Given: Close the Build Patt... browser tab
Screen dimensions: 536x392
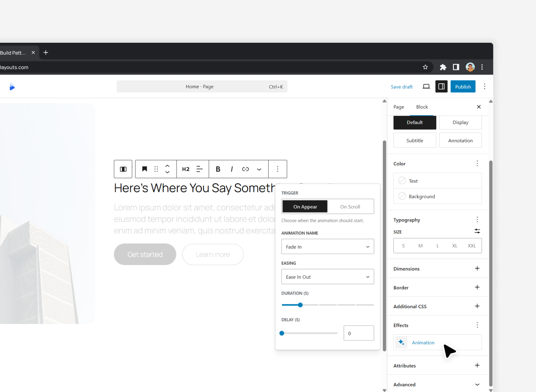Looking at the screenshot, I should coord(33,52).
